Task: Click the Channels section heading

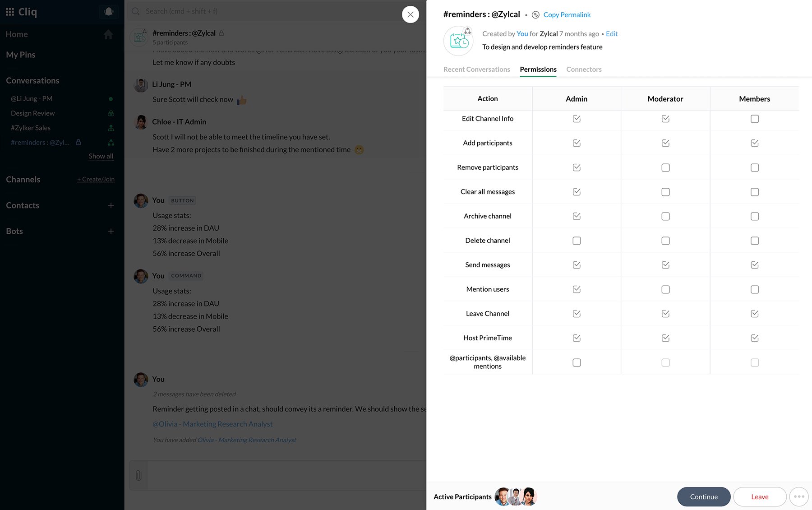Action: tap(23, 180)
